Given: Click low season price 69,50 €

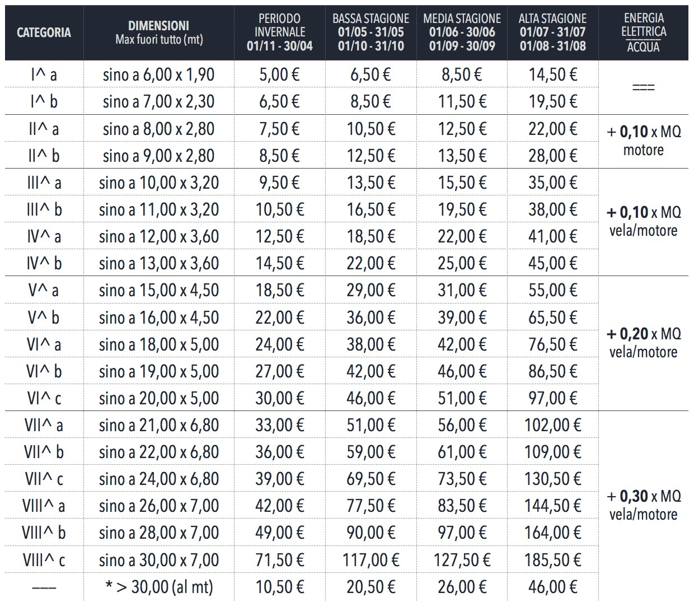Looking at the screenshot, I should 371,479.
